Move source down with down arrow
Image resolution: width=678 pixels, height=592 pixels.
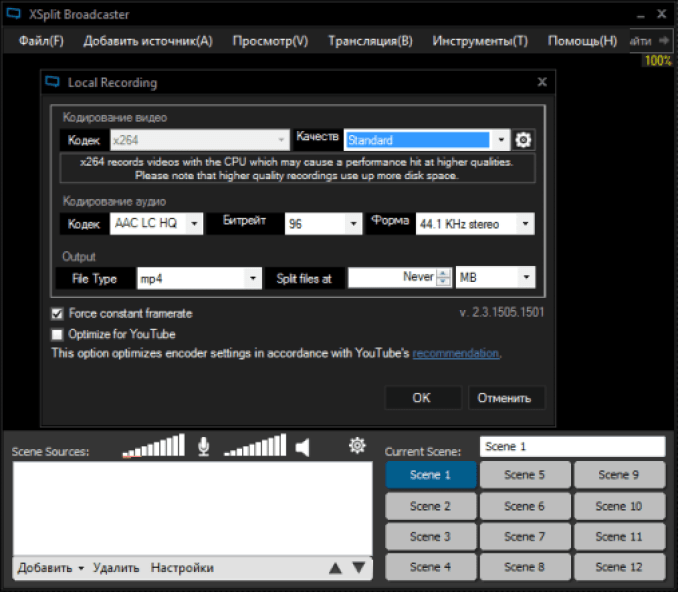point(359,567)
